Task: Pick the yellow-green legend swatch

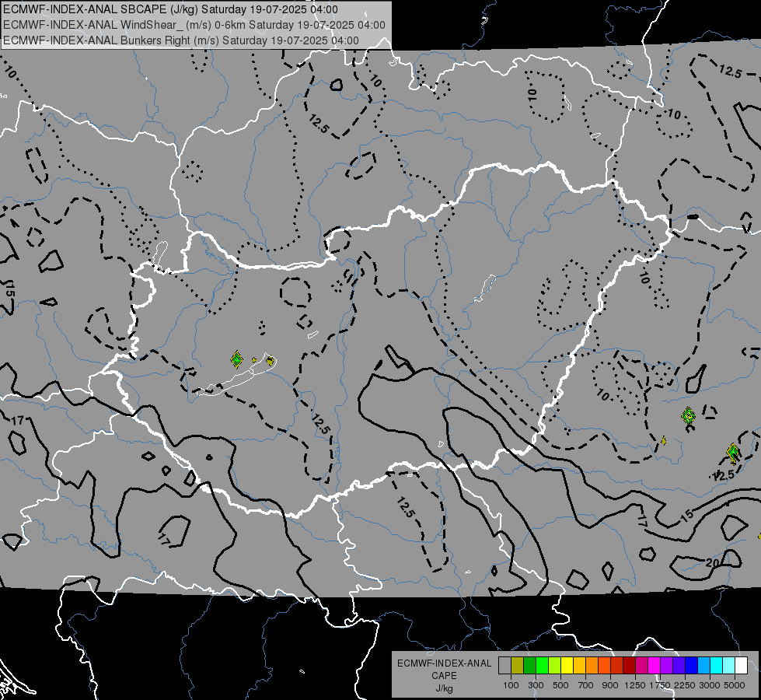Action: click(555, 665)
